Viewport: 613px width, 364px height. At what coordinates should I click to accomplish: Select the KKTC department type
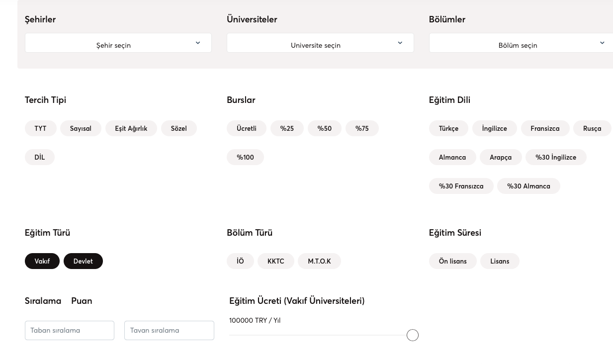click(275, 261)
